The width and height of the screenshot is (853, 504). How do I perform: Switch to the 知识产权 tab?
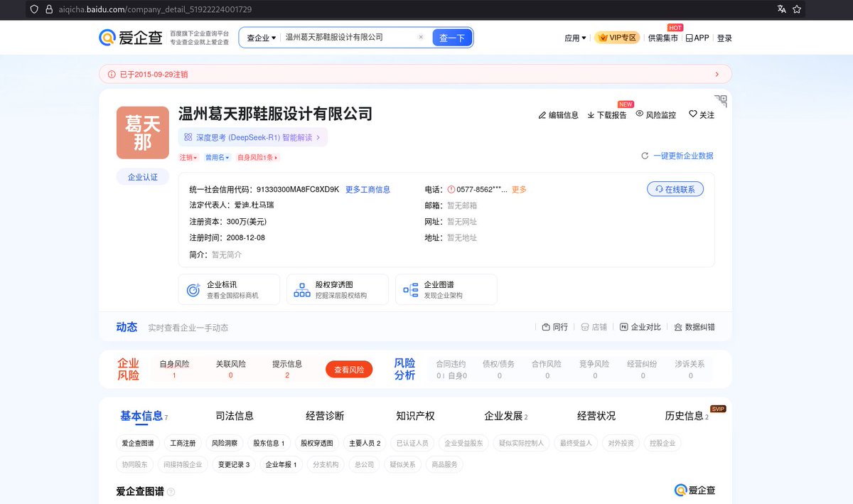[414, 415]
